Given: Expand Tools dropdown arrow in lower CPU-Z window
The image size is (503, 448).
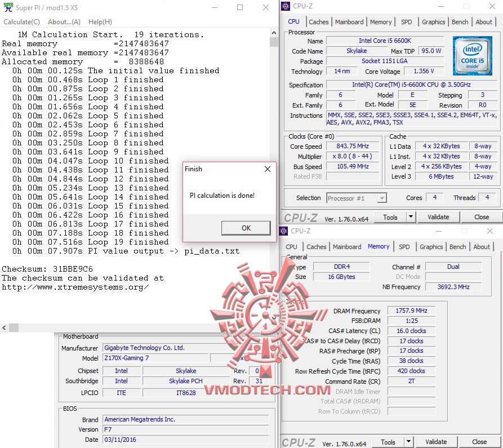Looking at the screenshot, I should pos(409,442).
